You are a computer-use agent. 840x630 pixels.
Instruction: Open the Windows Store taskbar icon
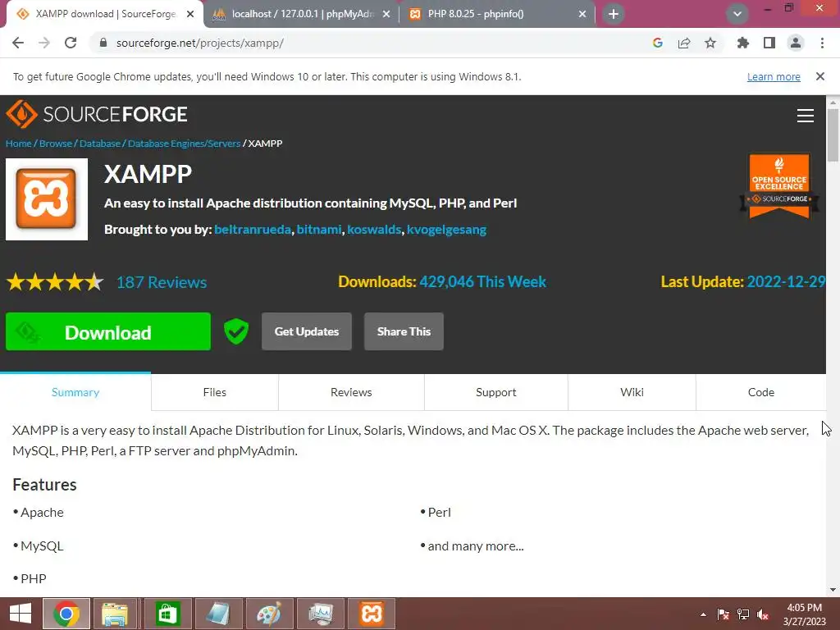coord(167,614)
